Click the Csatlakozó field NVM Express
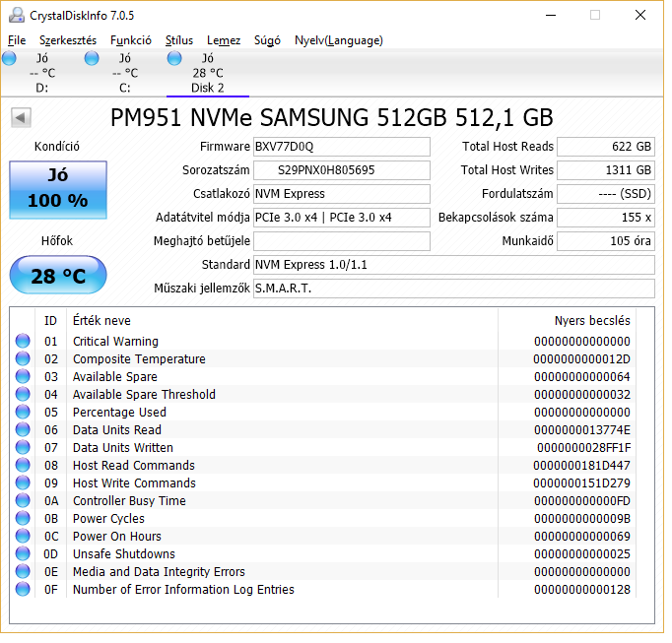 (x=342, y=194)
